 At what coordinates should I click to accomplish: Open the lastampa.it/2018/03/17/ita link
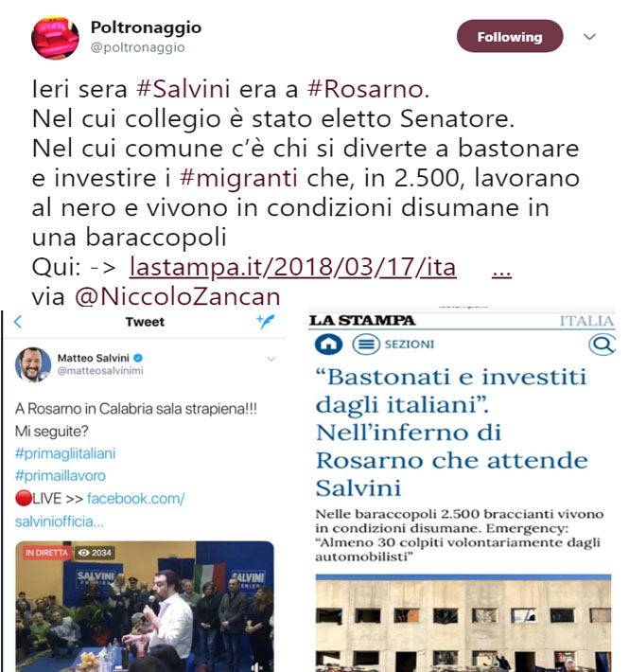292,267
